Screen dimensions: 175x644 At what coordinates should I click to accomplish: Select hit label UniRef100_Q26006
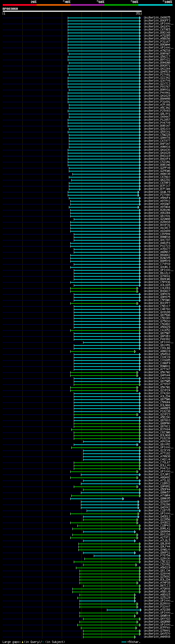157,574
